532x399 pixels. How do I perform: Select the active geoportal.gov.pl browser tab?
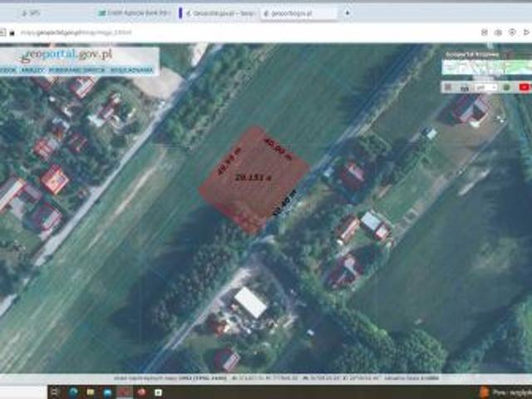(x=298, y=13)
